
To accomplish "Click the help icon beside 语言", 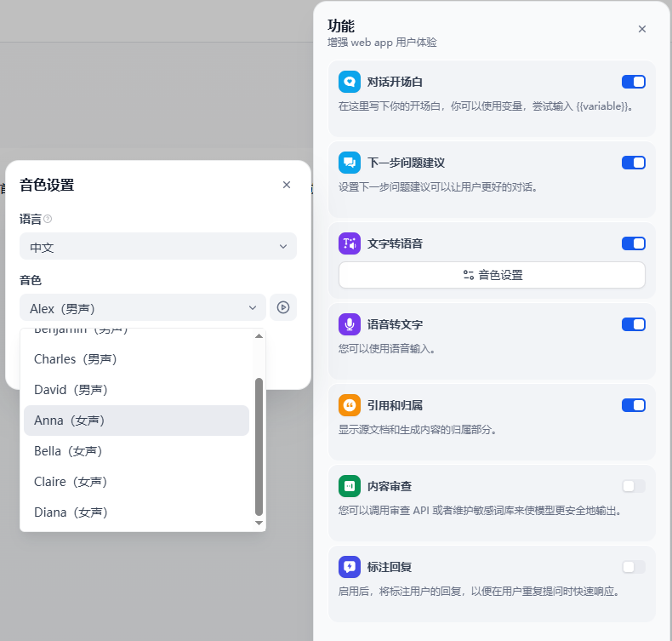I will pyautogui.click(x=48, y=219).
